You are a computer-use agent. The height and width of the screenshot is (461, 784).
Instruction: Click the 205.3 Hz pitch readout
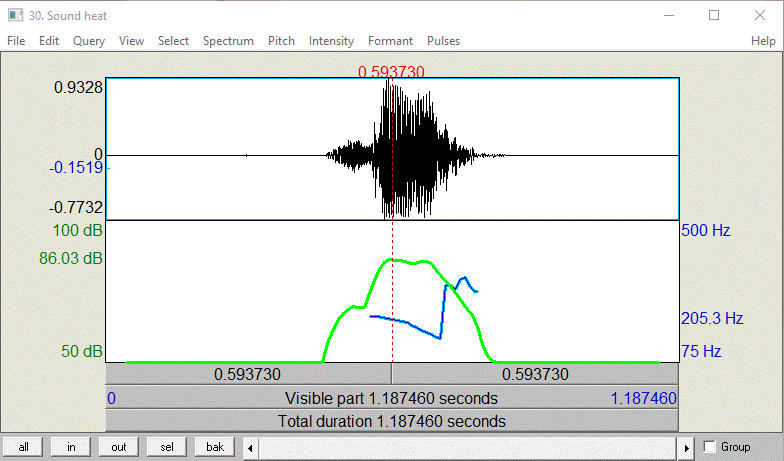point(712,318)
